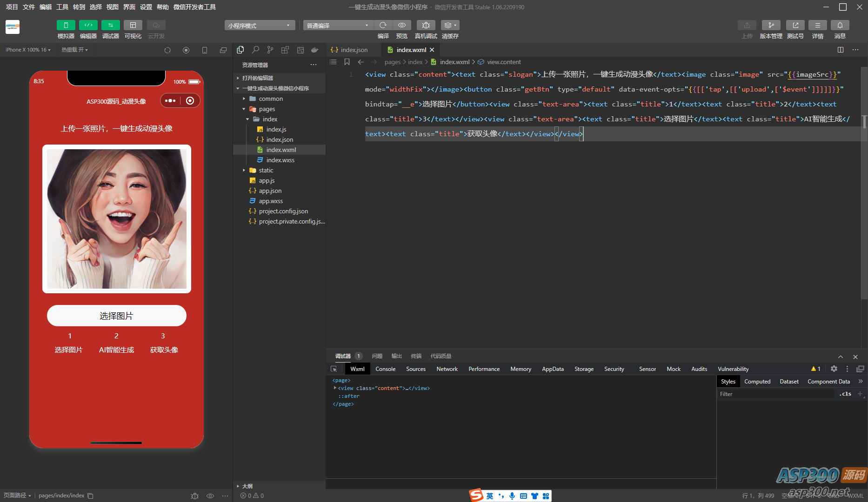The height and width of the screenshot is (502, 868).
Task: Open real device debugging icon
Action: pyautogui.click(x=426, y=25)
